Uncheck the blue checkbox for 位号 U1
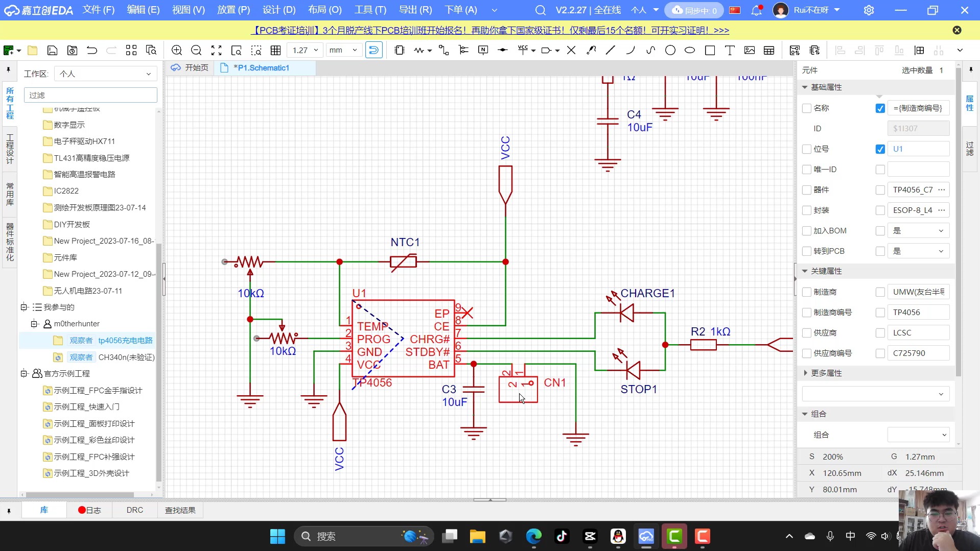Screen dimensions: 980x551 point(880,149)
